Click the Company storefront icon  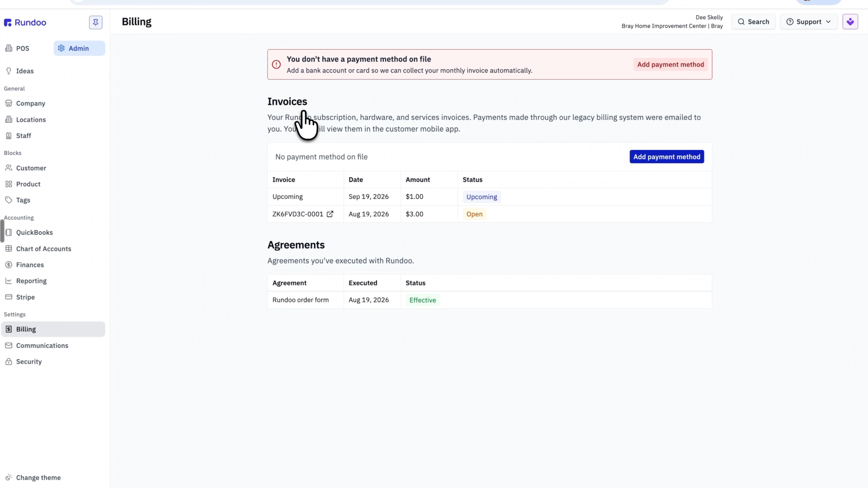9,103
